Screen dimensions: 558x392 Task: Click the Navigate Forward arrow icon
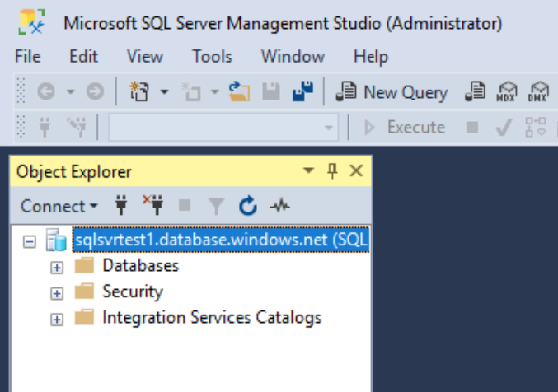[x=95, y=91]
